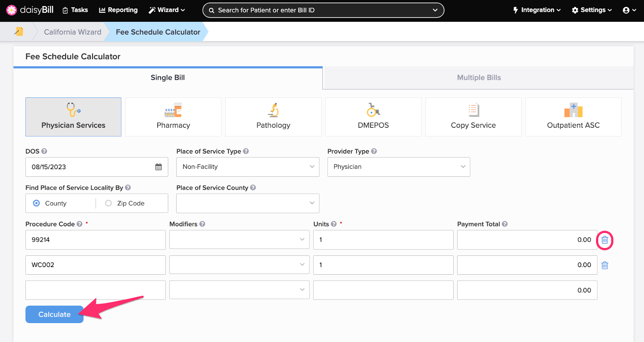644x342 pixels.
Task: Open the Wizard menu
Action: coord(167,10)
